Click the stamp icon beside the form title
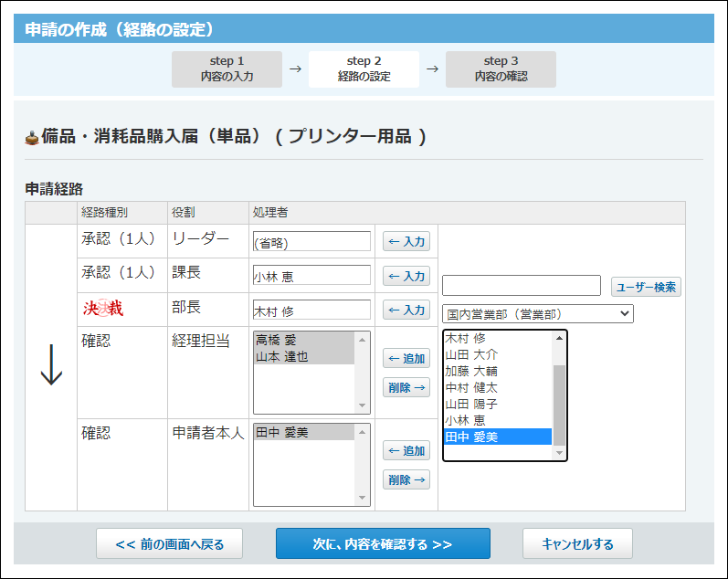Screen dimensions: 728x579 click(x=32, y=137)
